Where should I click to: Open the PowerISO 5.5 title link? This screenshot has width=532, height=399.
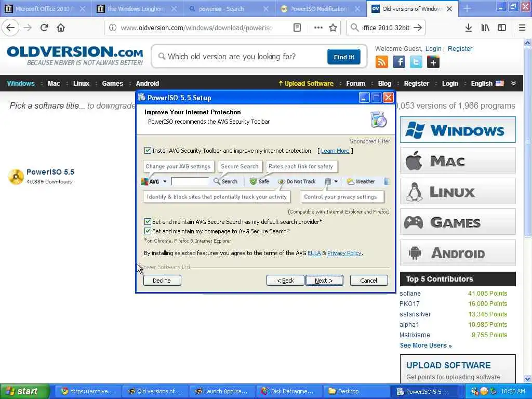(x=50, y=172)
